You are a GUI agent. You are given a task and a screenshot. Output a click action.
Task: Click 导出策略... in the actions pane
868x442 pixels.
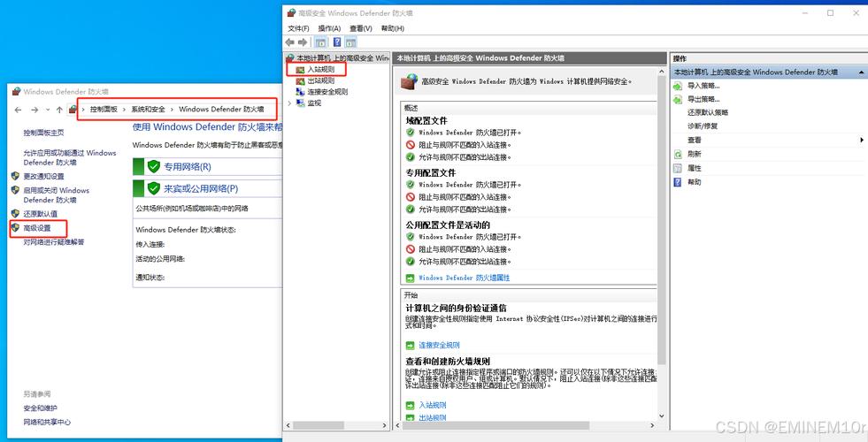(x=703, y=99)
